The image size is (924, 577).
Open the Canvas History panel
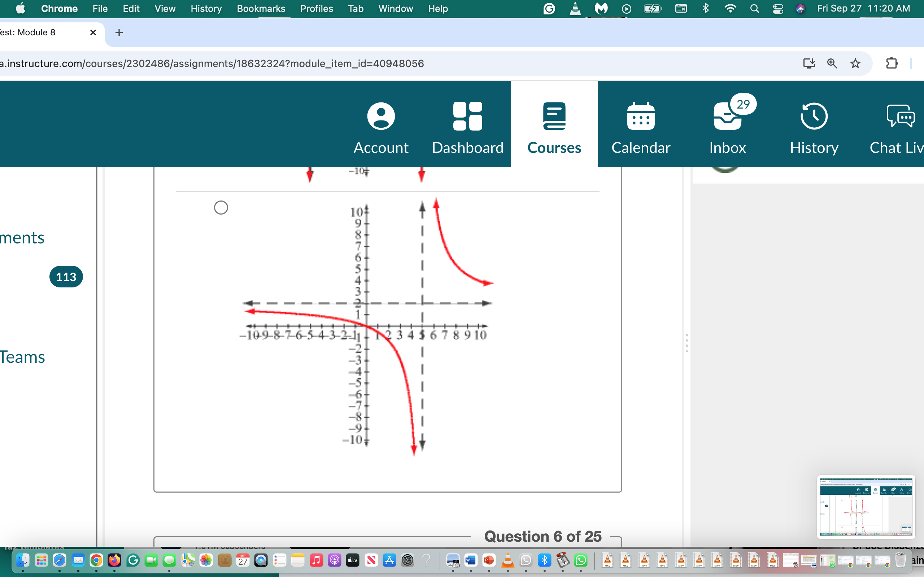(x=814, y=126)
